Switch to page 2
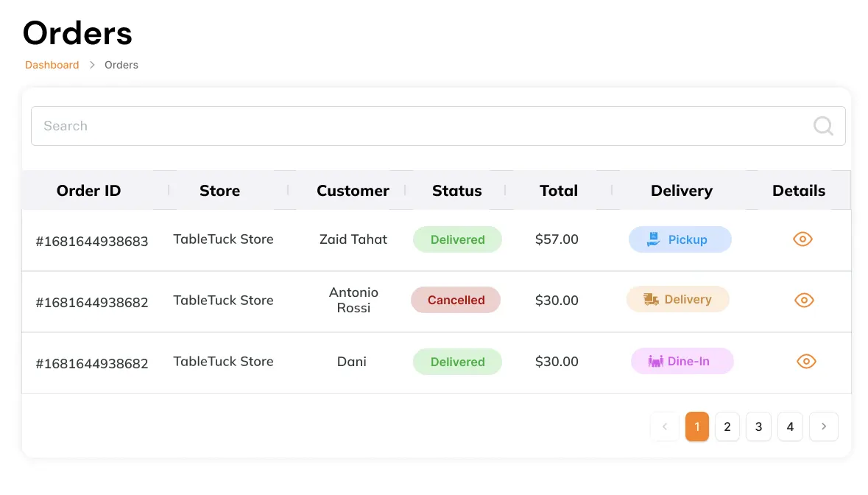868x495 pixels. click(x=727, y=426)
